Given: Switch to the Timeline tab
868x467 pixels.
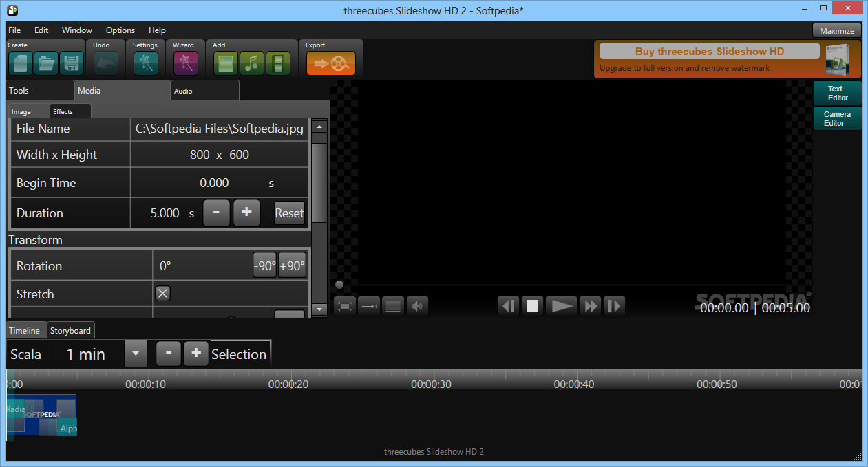Looking at the screenshot, I should click(26, 331).
